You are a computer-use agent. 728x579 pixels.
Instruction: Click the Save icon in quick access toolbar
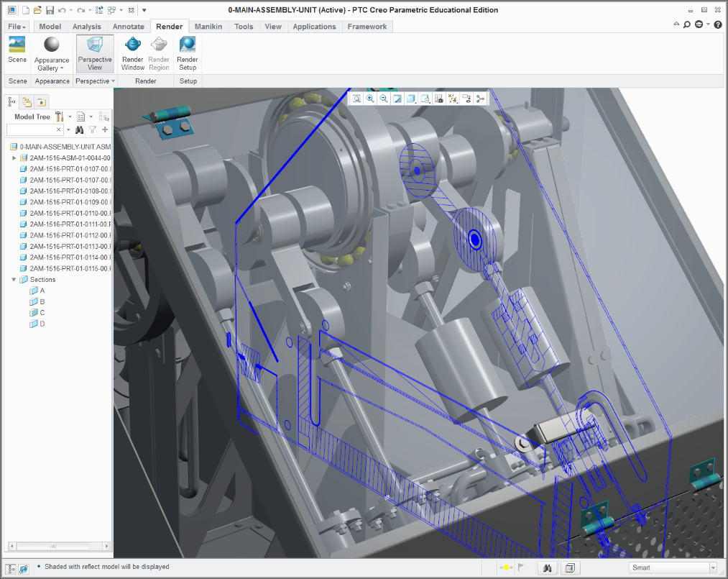50,10
